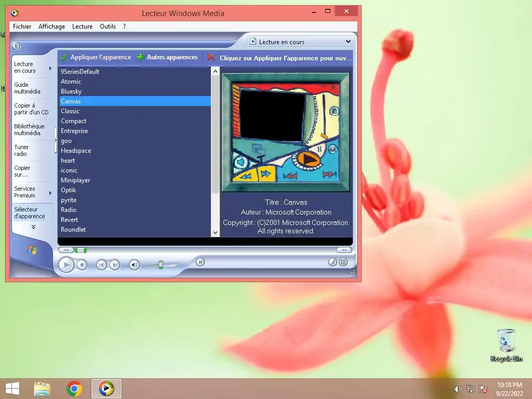Go to the previous track
Image resolution: width=532 pixels, height=399 pixels.
101,264
